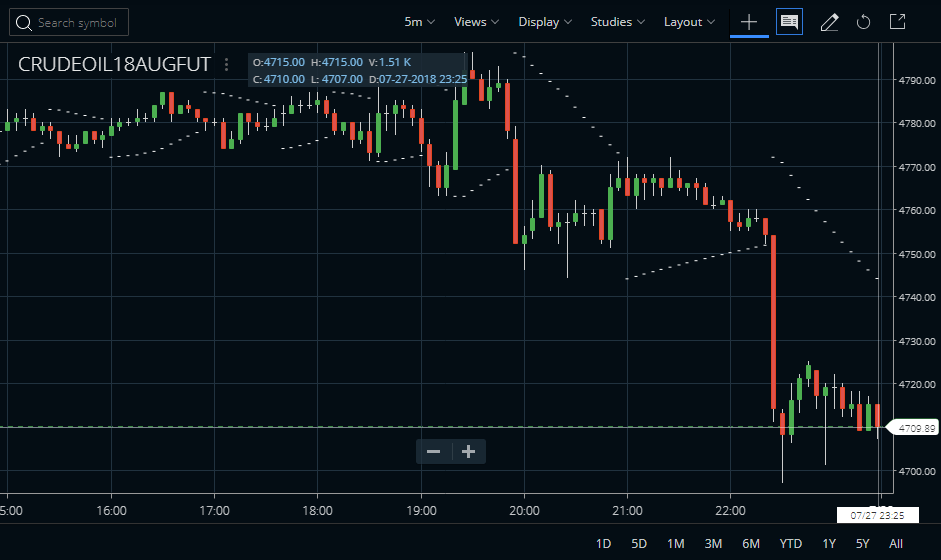The image size is (941, 560).
Task: Click the 4780.00 price axis label
Action: tap(917, 124)
